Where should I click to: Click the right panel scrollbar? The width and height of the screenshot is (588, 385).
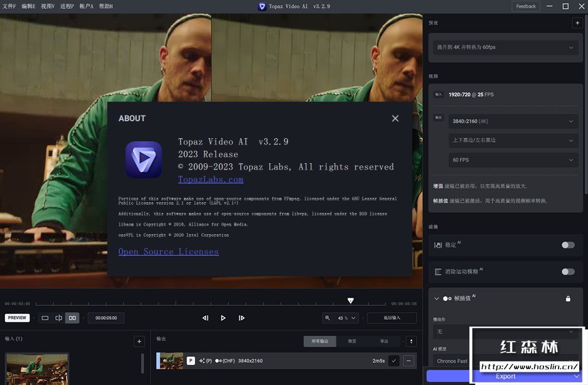pos(585,105)
